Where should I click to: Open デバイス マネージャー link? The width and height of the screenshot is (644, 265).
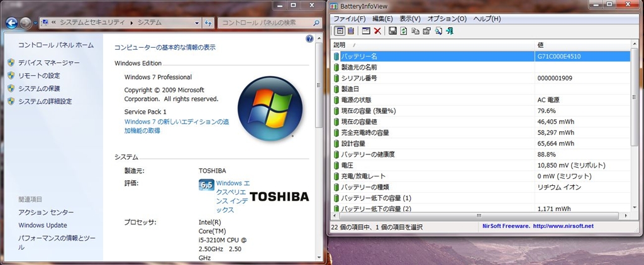click(49, 63)
